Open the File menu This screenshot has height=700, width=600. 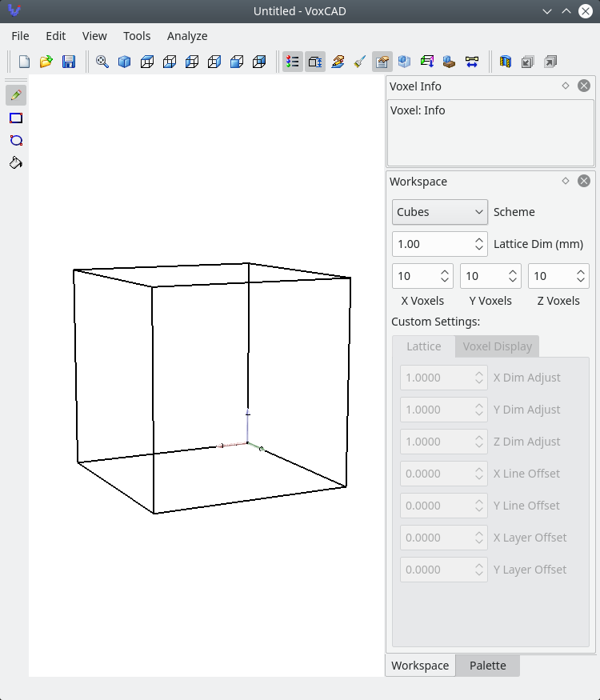[20, 36]
